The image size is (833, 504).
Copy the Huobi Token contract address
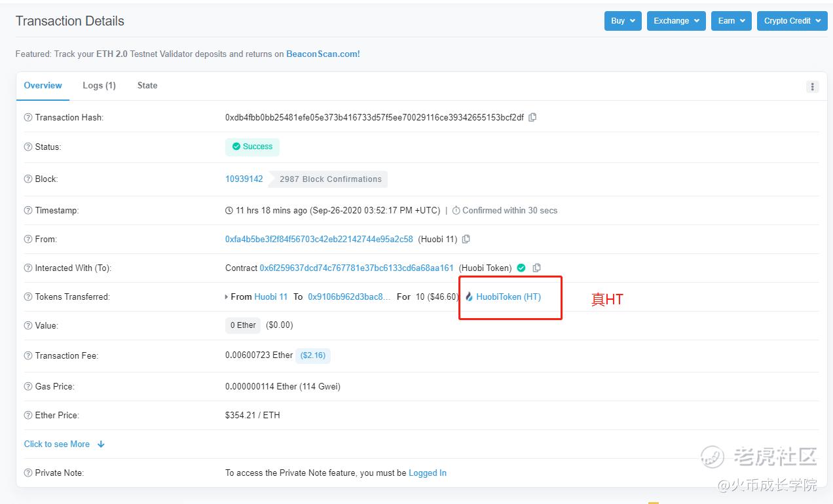click(536, 268)
